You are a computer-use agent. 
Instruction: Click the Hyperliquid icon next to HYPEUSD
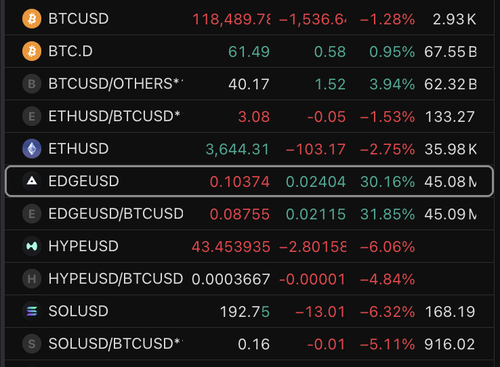32,246
